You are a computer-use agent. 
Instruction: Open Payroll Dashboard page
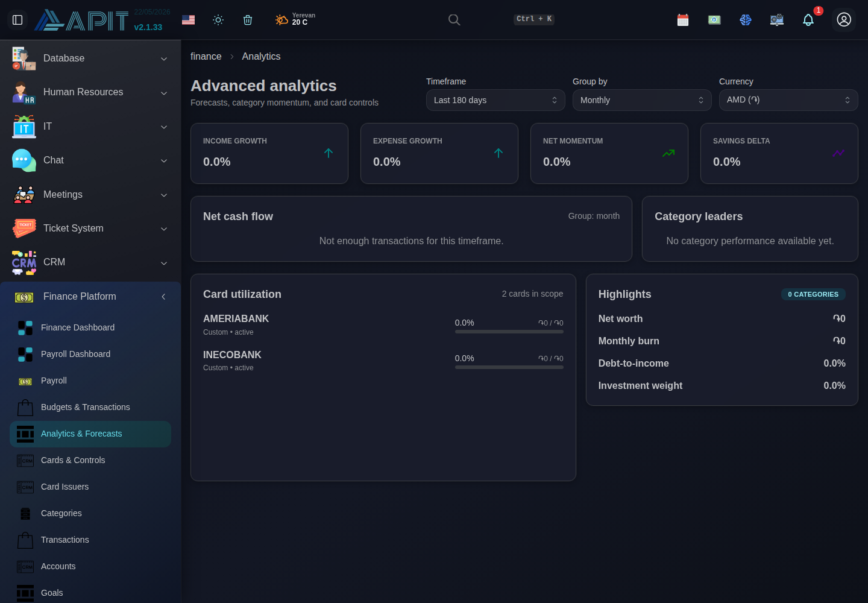pos(90,354)
